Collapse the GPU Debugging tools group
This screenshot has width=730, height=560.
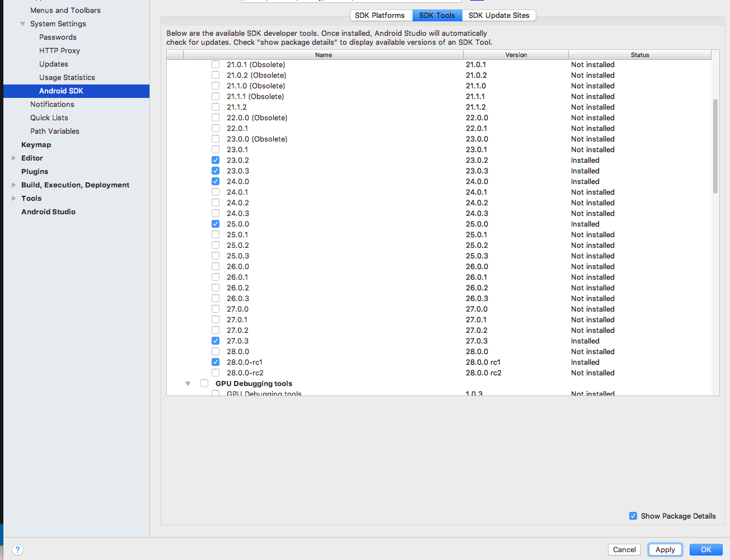pyautogui.click(x=188, y=383)
